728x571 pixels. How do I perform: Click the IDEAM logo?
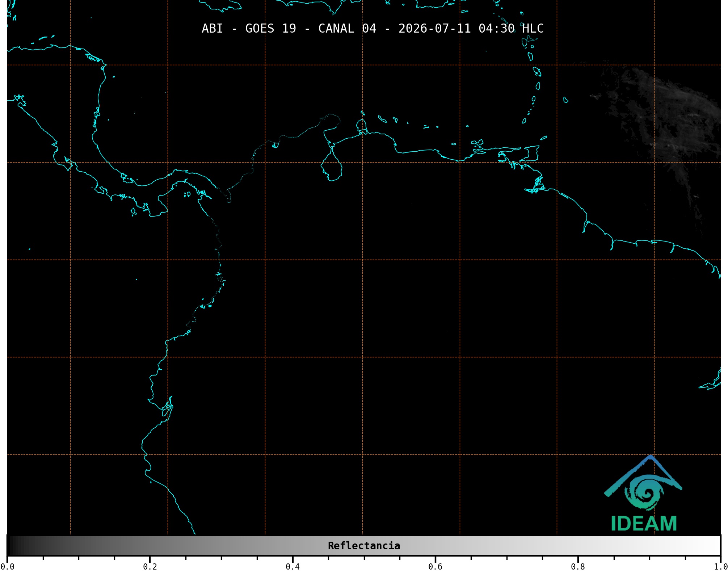(x=643, y=493)
